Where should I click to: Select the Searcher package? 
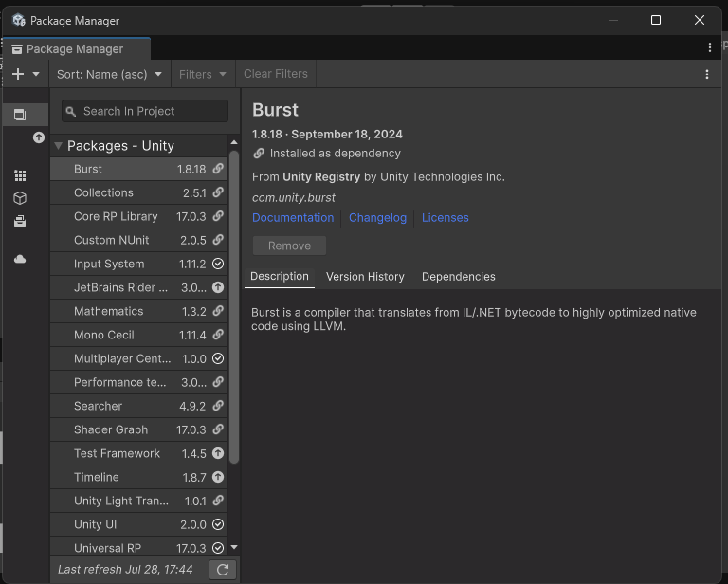[x=138, y=406]
